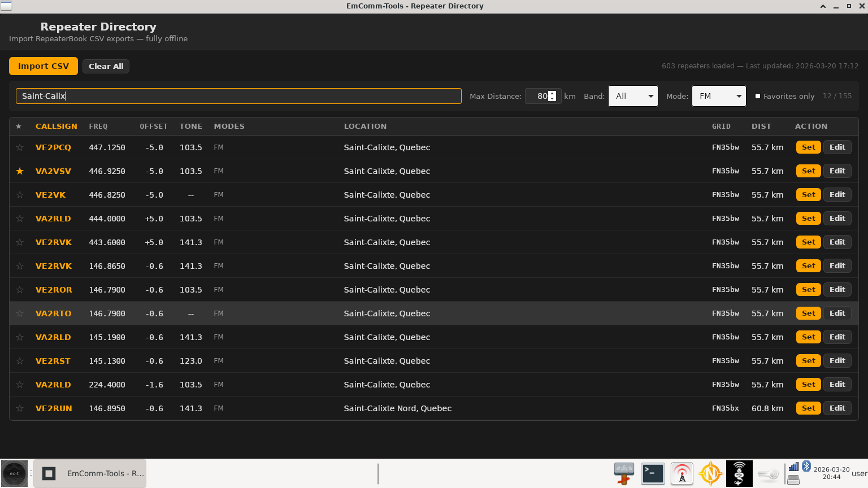Edit the VE2RST repeater entry
Viewport: 868px width, 488px height.
(x=837, y=361)
